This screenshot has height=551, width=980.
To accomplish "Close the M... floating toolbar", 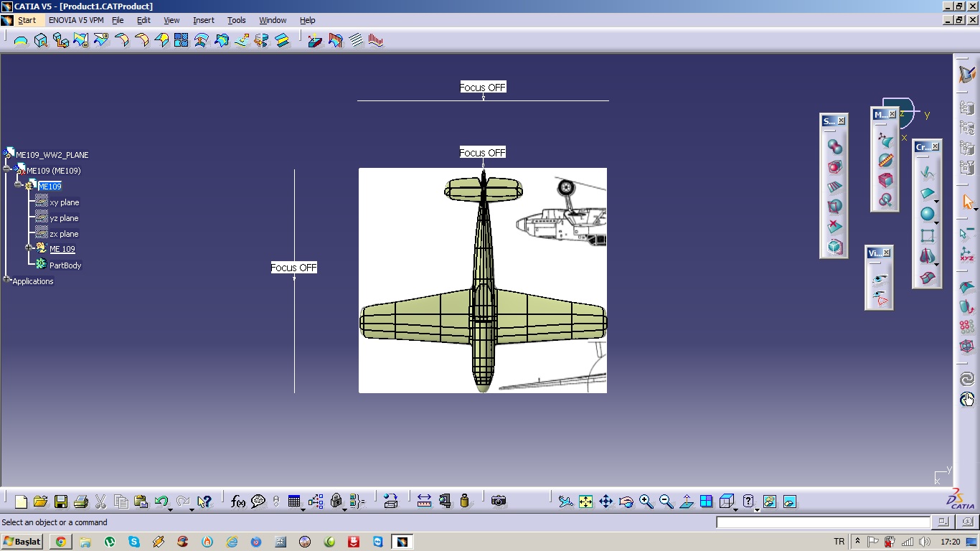I will [892, 114].
